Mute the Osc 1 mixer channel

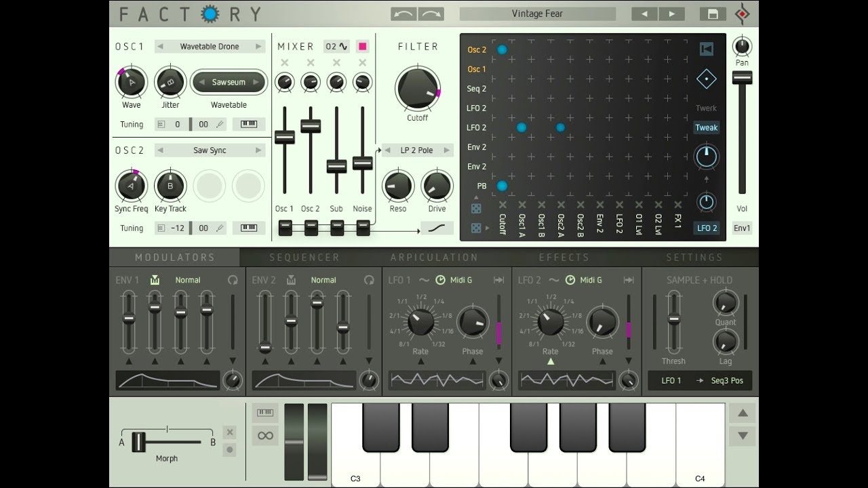pos(285,63)
